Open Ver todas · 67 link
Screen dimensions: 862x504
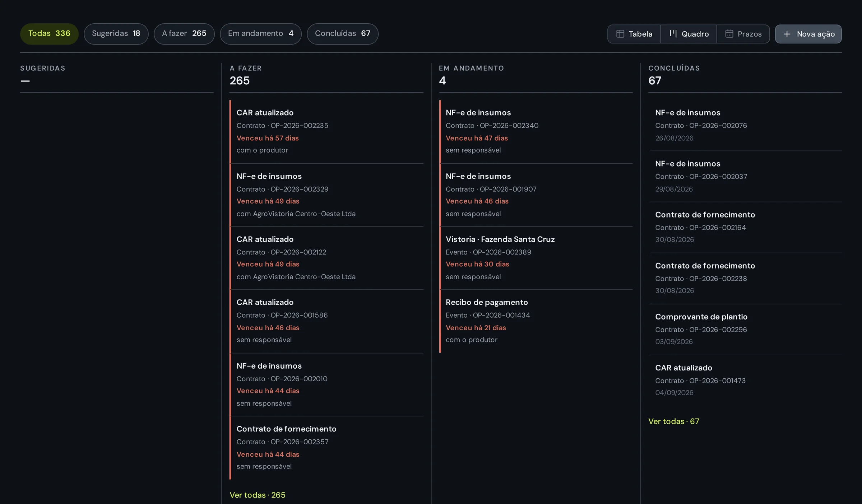tap(673, 421)
